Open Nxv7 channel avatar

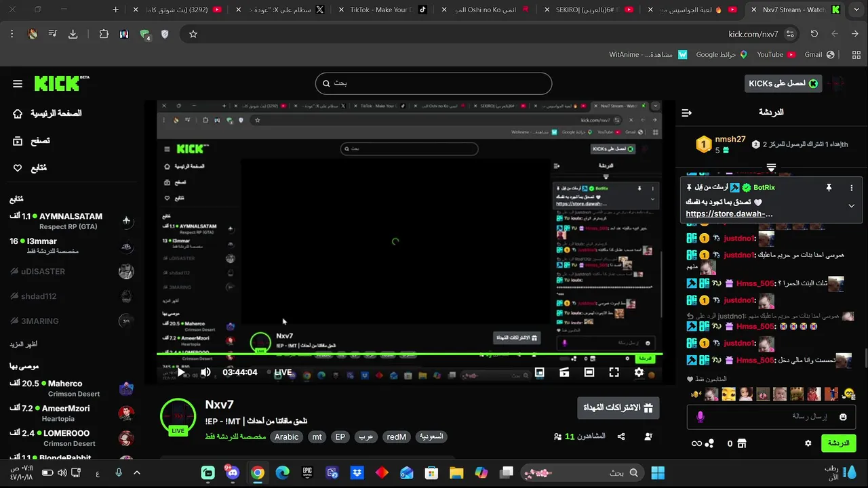[178, 415]
